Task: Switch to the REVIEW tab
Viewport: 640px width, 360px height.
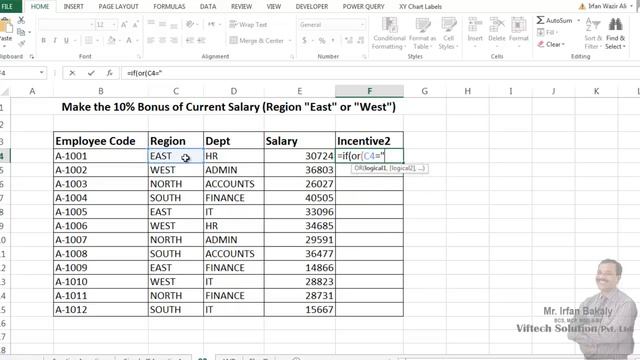Action: point(241,7)
